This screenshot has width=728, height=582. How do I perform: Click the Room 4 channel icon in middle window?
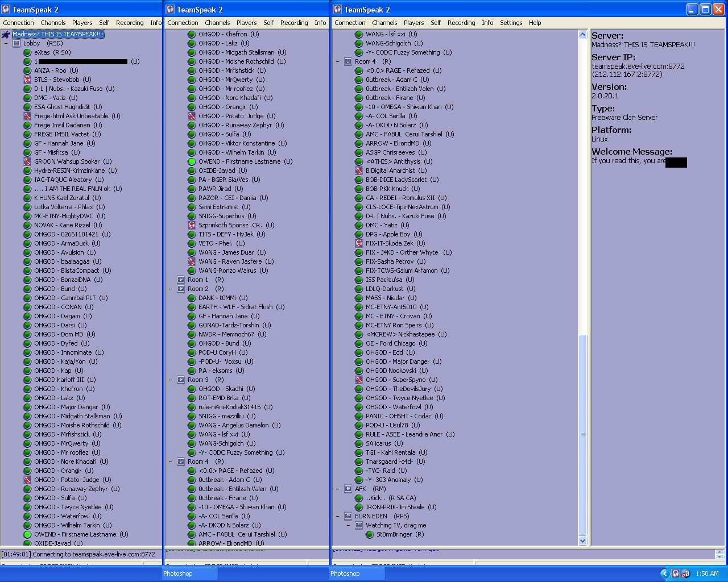pyautogui.click(x=181, y=462)
